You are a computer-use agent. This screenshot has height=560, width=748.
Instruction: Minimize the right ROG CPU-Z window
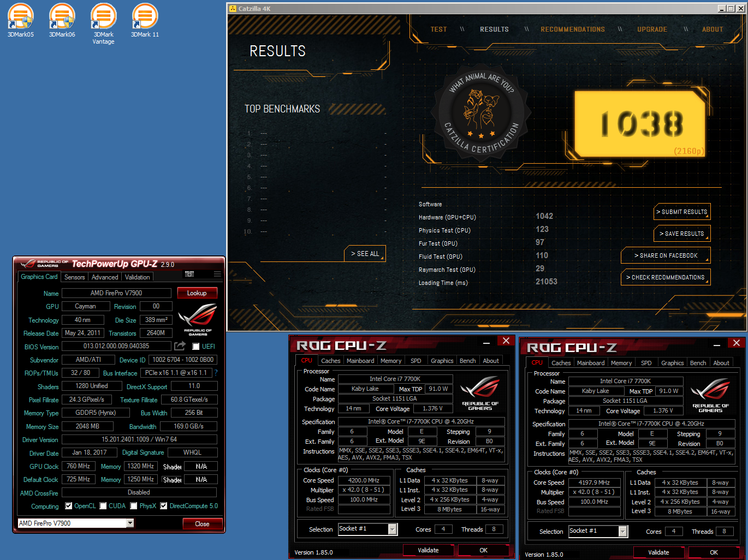[716, 344]
